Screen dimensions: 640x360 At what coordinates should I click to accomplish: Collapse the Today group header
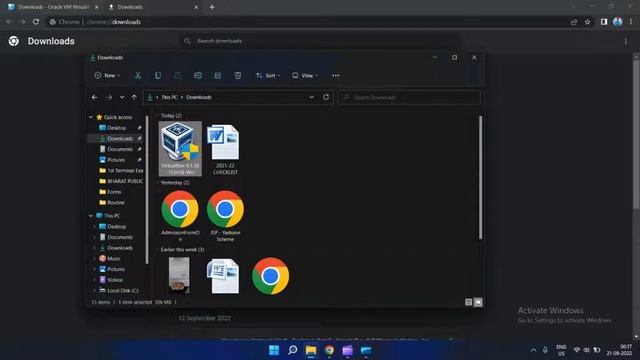[158, 116]
